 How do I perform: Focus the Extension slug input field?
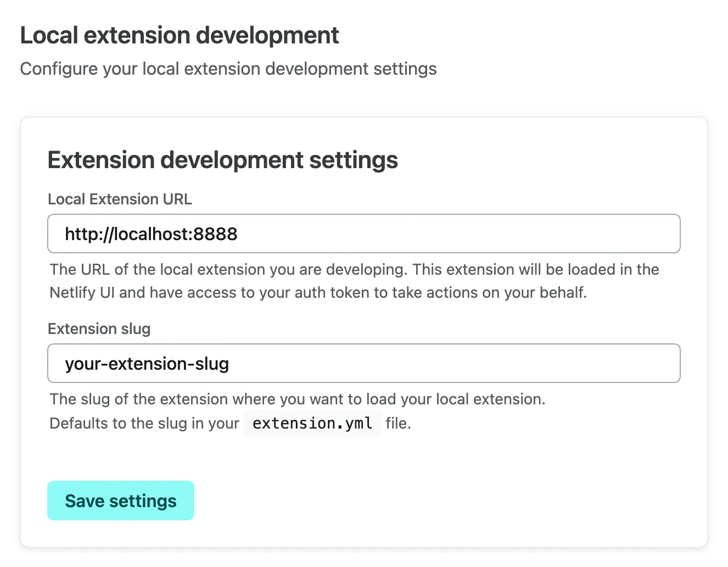click(x=363, y=363)
